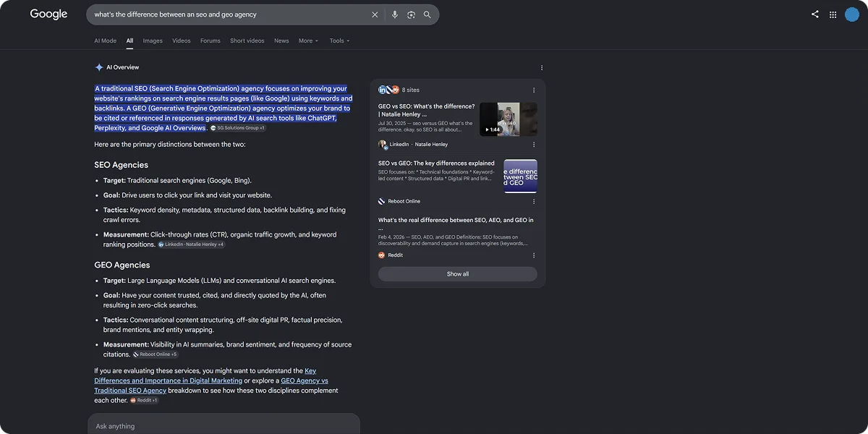The width and height of the screenshot is (868, 434).
Task: Open the Short videos tab
Action: pos(247,41)
